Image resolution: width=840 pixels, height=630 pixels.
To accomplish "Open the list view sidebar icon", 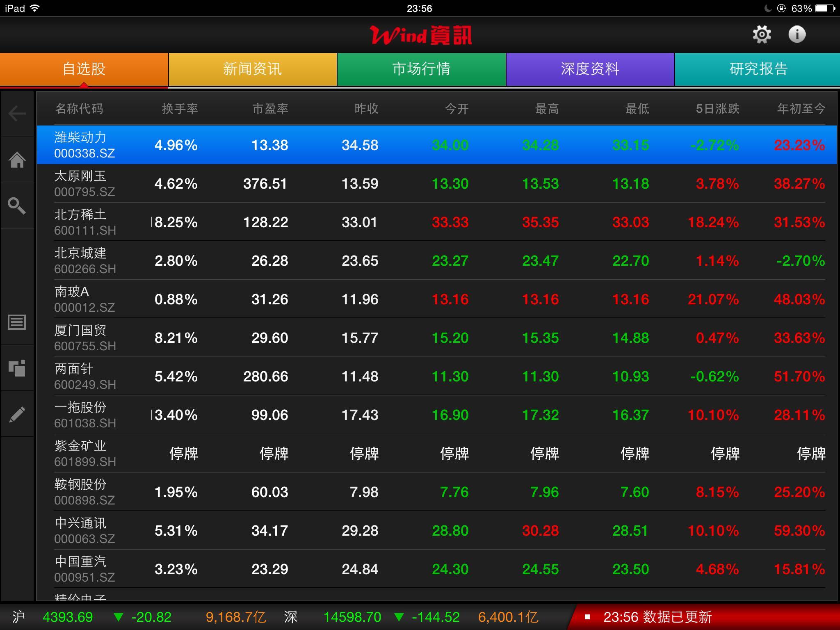I will point(17,322).
